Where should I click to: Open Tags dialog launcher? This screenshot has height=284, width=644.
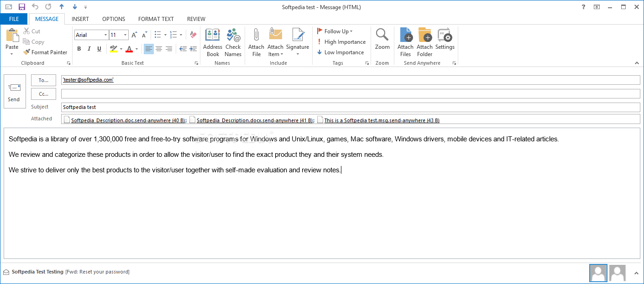[367, 63]
